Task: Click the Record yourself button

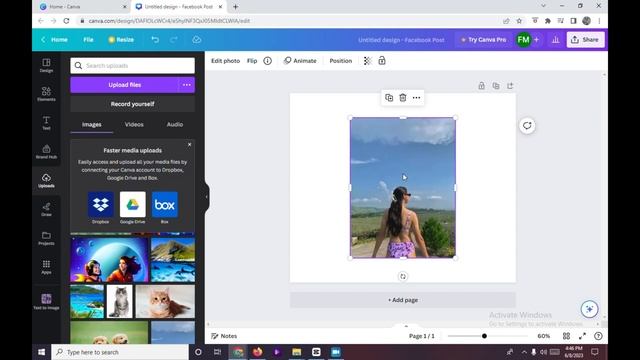Action: pos(132,104)
